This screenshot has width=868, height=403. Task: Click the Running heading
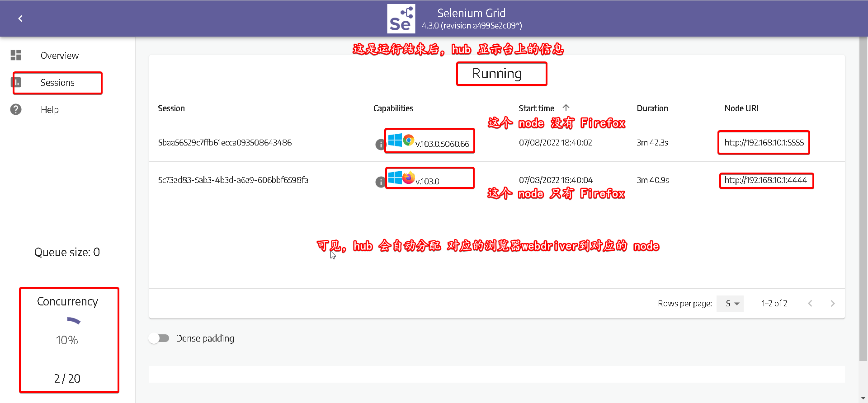pos(497,74)
